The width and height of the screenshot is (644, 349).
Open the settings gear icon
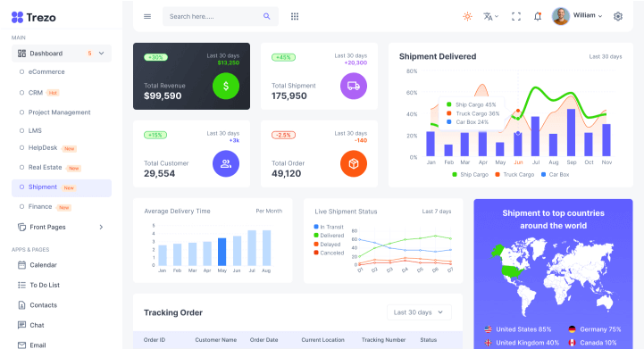tap(618, 16)
